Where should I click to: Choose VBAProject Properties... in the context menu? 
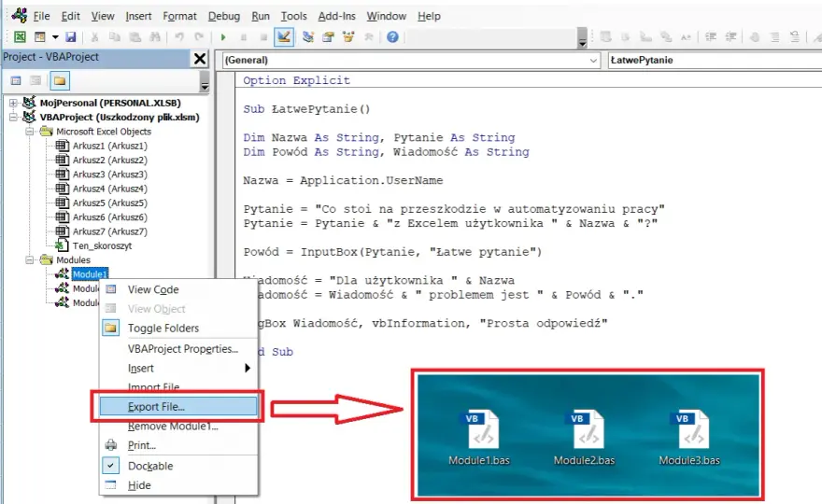178,349
